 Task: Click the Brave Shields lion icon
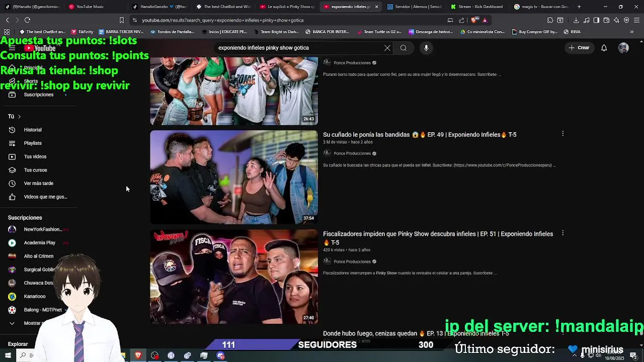pos(473,20)
